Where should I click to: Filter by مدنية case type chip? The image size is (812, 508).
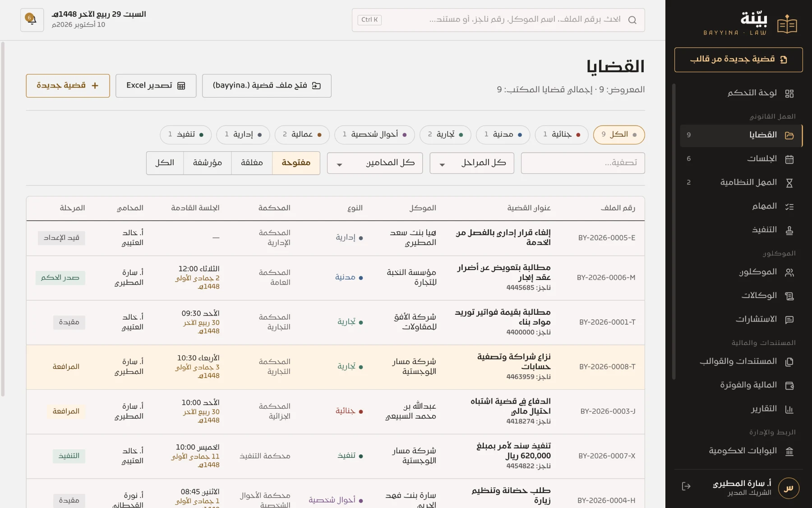pyautogui.click(x=503, y=135)
